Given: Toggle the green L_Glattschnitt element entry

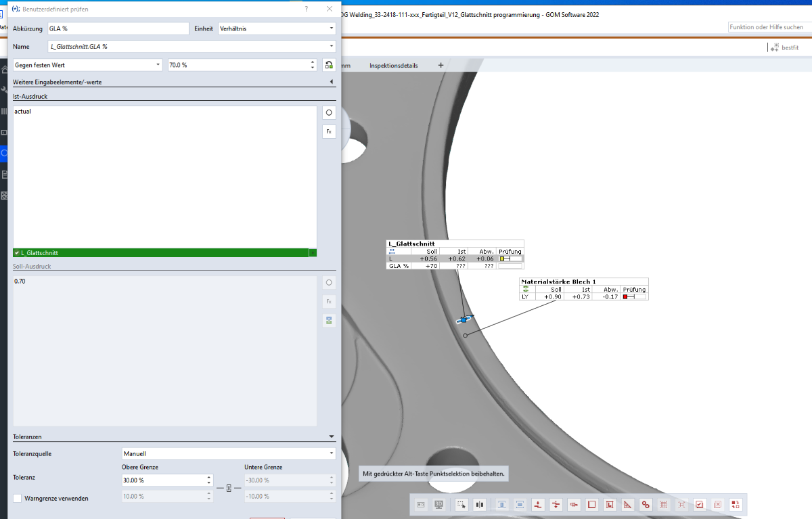Looking at the screenshot, I should pyautogui.click(x=160, y=252).
